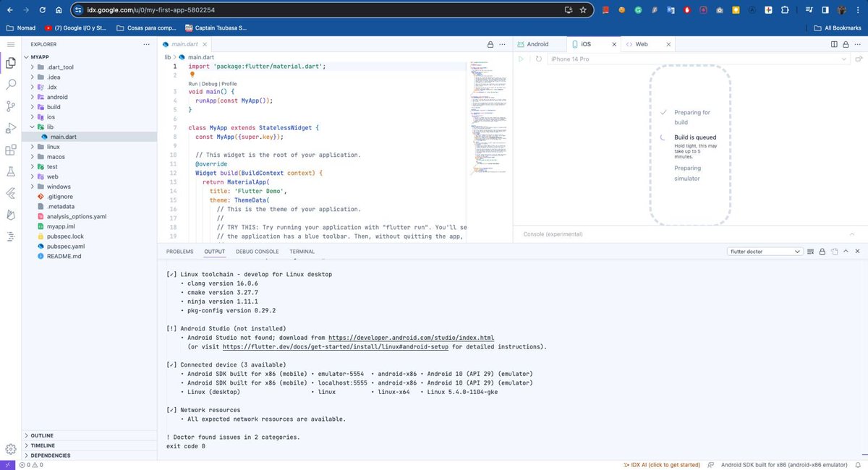
Task: Click the editor's lock icon beside the main.dart tab
Action: point(490,44)
